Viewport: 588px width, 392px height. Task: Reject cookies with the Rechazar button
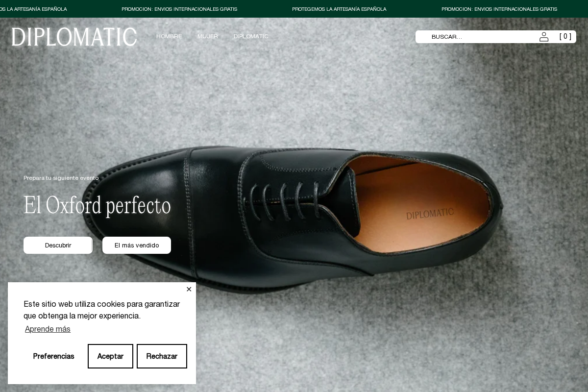click(x=162, y=356)
